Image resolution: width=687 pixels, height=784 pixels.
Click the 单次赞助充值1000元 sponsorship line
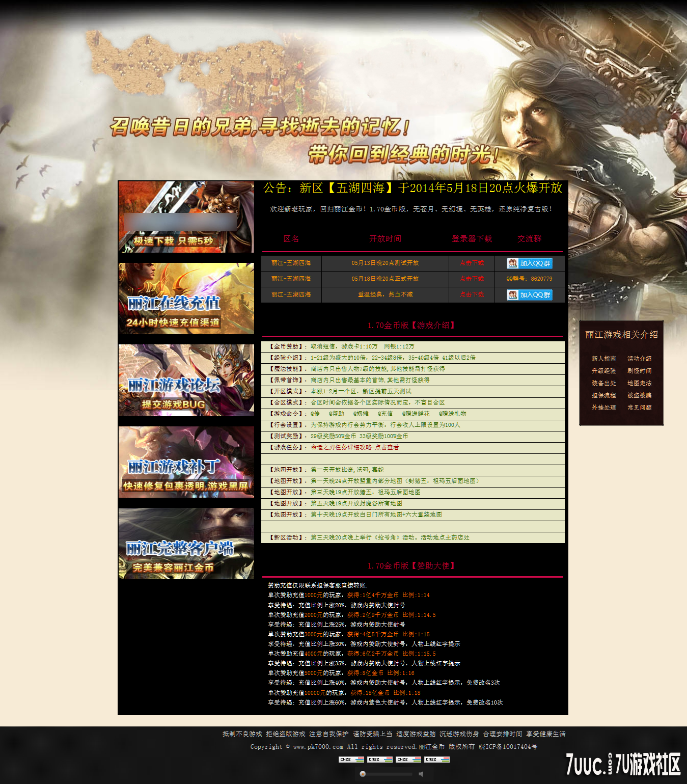tap(349, 596)
